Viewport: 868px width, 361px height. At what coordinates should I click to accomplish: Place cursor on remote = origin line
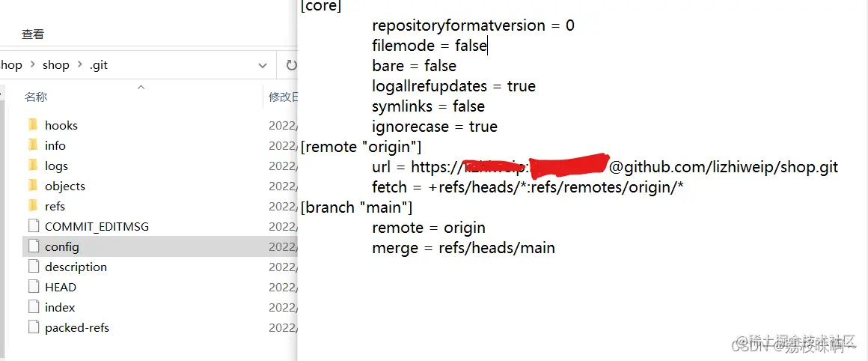coord(429,228)
